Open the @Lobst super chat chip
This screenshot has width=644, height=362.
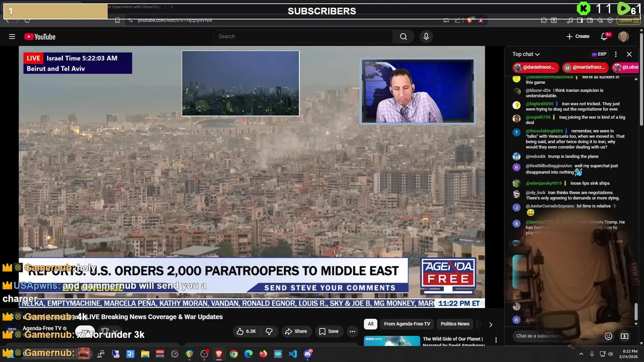625,67
